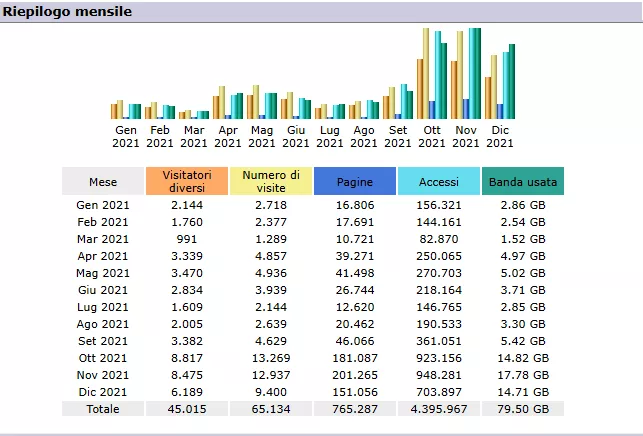
Task: Click the Totale row label
Action: point(103,409)
